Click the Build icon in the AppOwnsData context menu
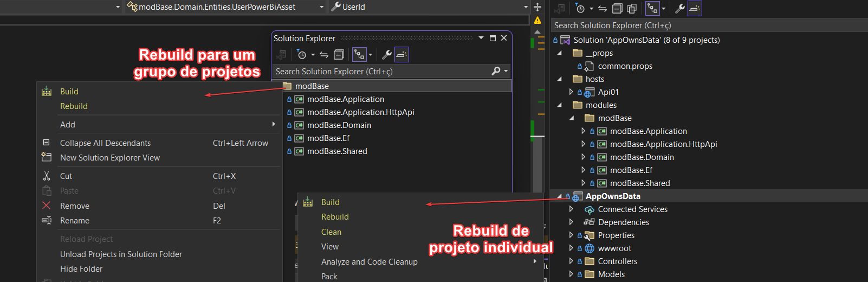Image resolution: width=868 pixels, height=282 pixels. tap(308, 202)
